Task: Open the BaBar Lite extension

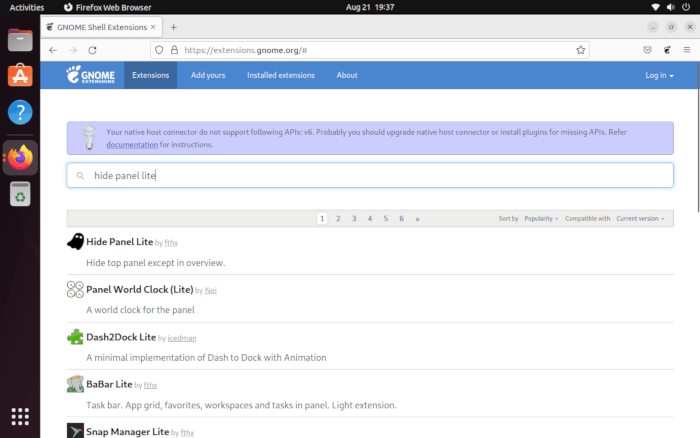Action: pyautogui.click(x=109, y=384)
